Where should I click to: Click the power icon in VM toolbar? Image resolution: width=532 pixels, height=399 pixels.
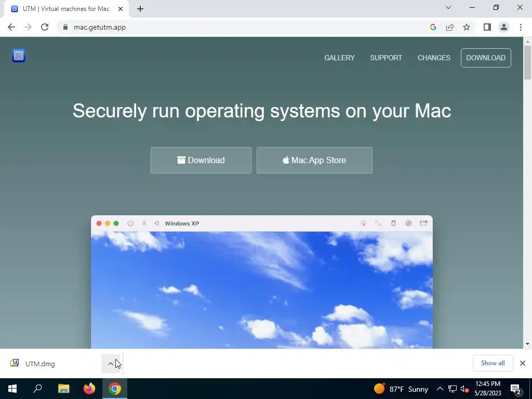[130, 223]
